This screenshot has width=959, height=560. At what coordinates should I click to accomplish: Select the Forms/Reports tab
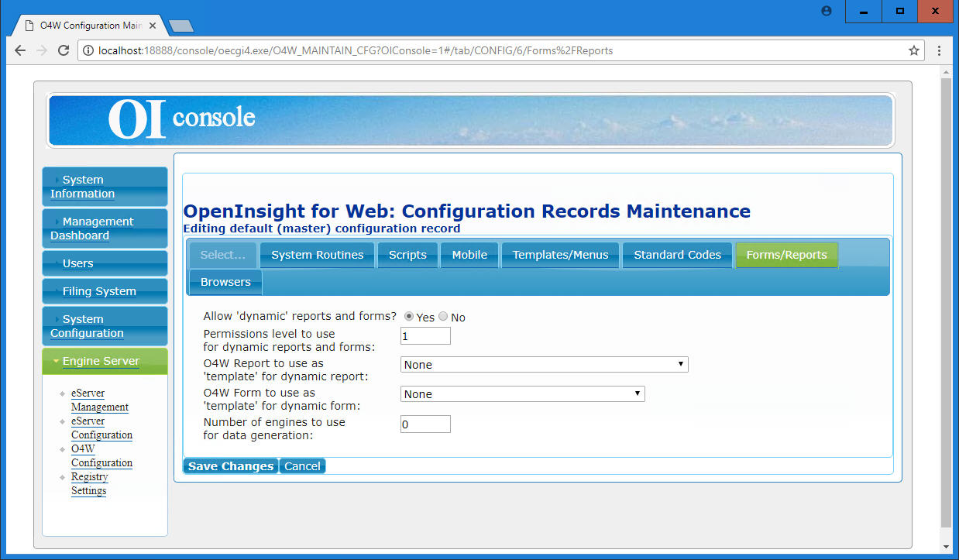pyautogui.click(x=786, y=255)
